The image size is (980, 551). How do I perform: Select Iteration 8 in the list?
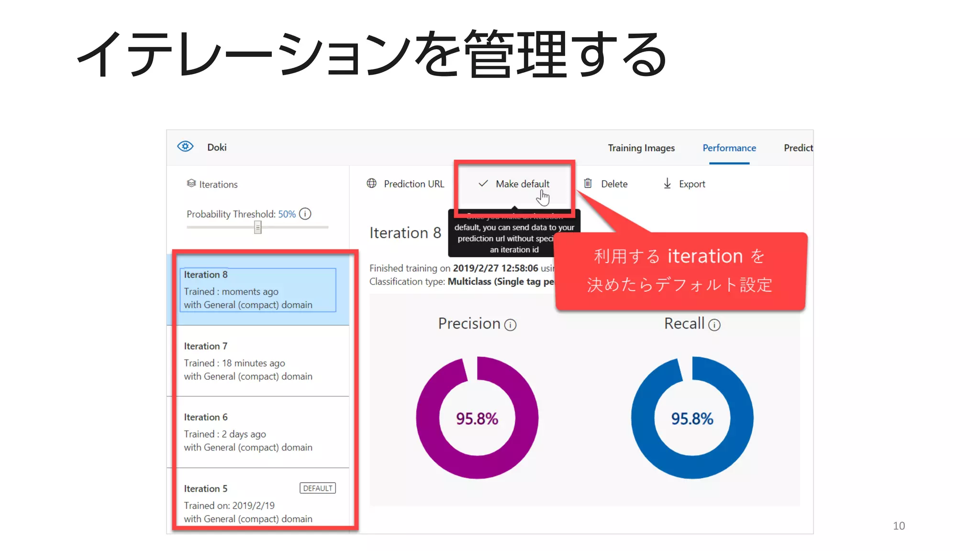click(x=258, y=290)
